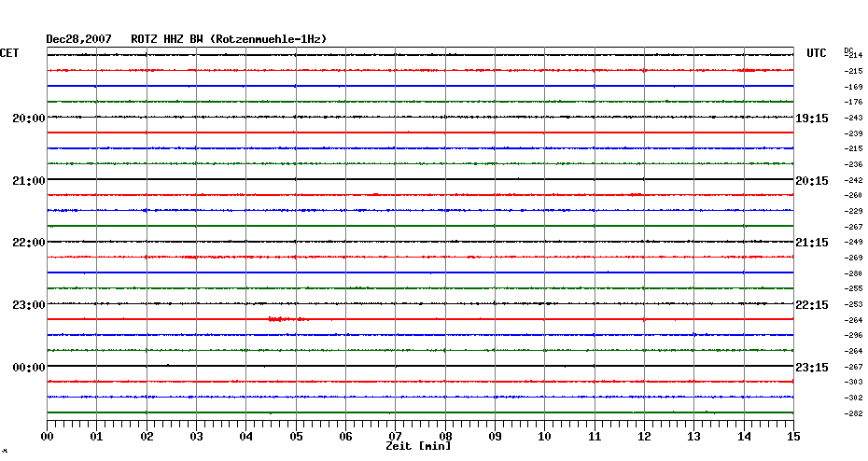Click the 22:15 UTC time label

click(x=812, y=305)
